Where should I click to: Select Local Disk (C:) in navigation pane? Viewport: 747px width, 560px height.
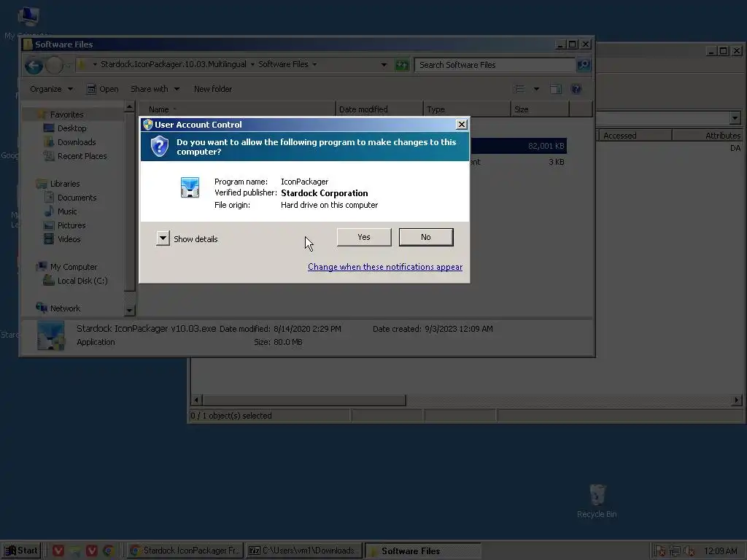(x=82, y=281)
